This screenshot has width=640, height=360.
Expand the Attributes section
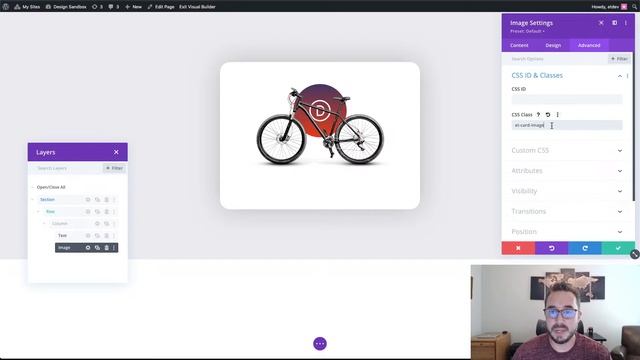click(567, 171)
